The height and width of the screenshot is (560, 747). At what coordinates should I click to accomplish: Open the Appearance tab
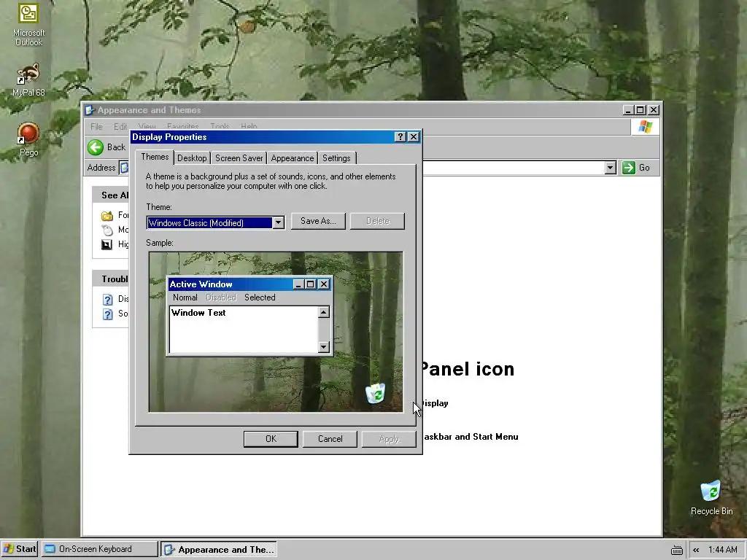click(292, 158)
